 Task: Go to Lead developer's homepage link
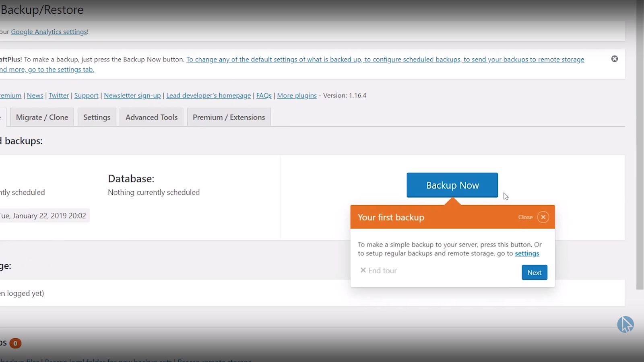tap(208, 95)
